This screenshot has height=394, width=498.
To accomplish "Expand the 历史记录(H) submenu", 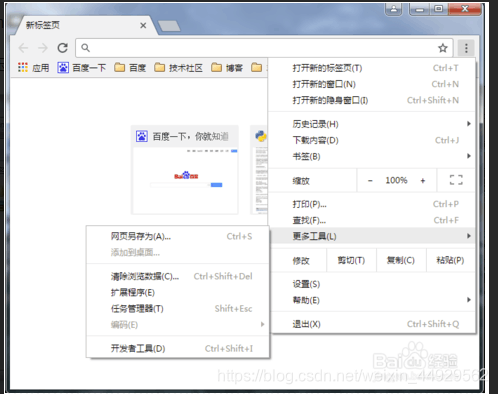I will pos(372,124).
